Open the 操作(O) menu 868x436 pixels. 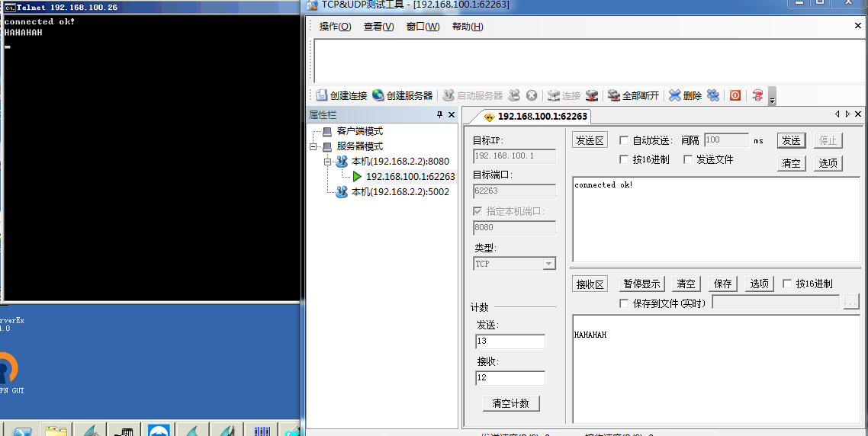tap(335, 27)
